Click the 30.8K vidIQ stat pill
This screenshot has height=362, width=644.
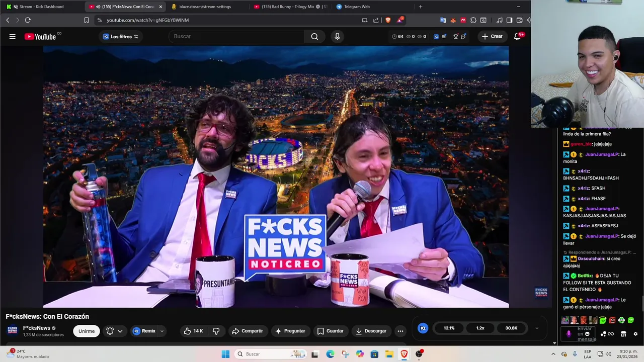511,328
